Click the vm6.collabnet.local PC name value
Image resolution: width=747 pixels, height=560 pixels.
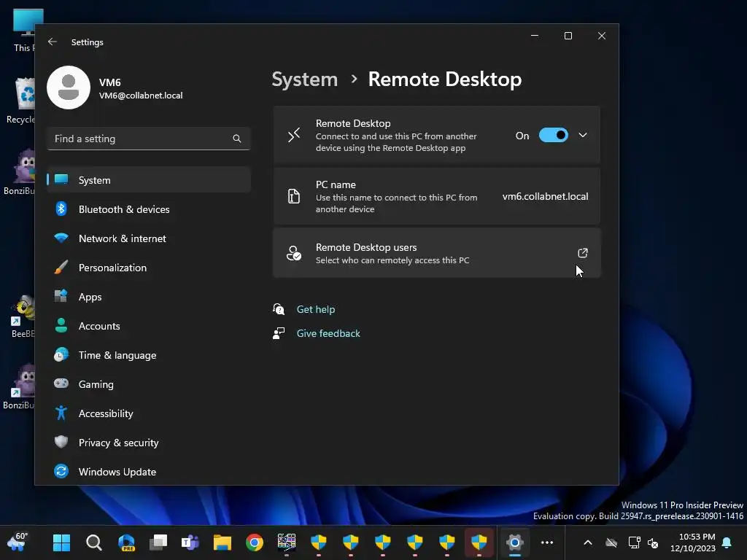pos(545,196)
